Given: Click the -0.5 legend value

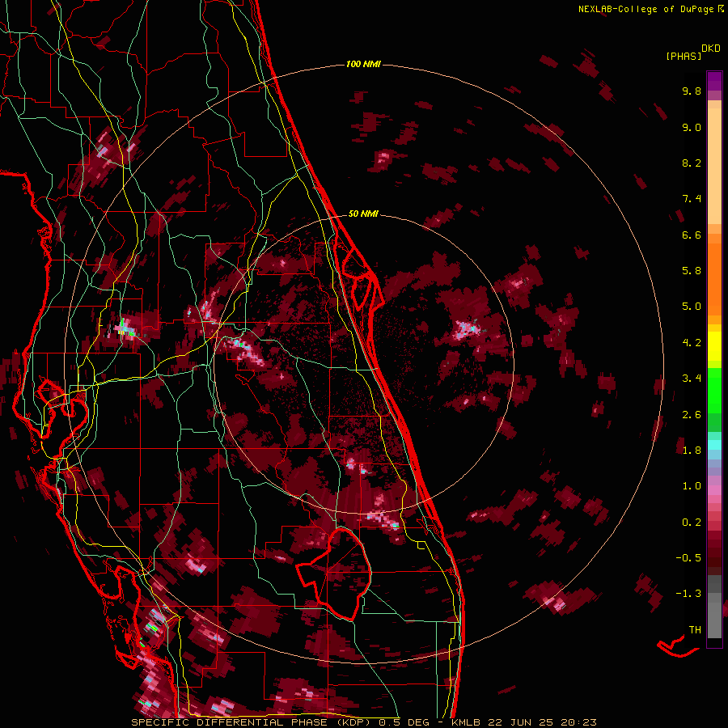Looking at the screenshot, I should 688,558.
